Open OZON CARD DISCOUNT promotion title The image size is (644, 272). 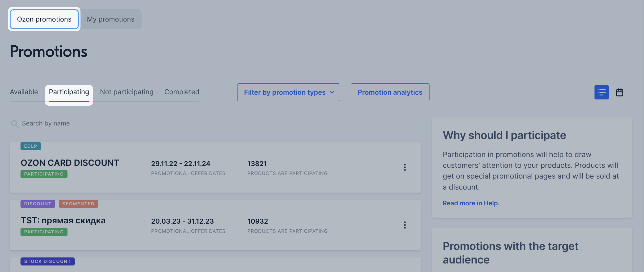click(70, 163)
